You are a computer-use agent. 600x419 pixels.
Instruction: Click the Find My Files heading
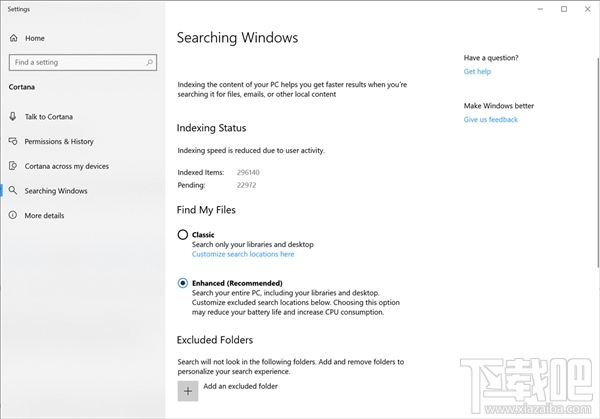[206, 210]
